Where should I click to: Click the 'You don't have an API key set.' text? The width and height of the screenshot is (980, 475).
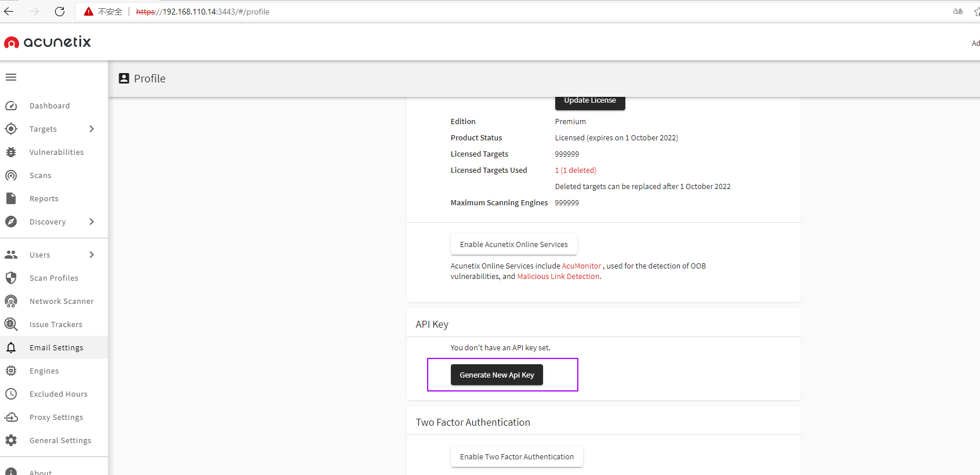500,347
